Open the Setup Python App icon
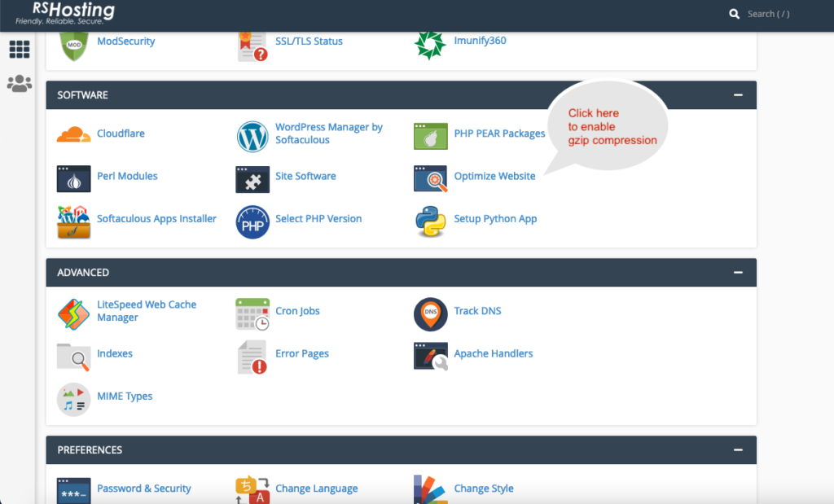 [x=430, y=221]
